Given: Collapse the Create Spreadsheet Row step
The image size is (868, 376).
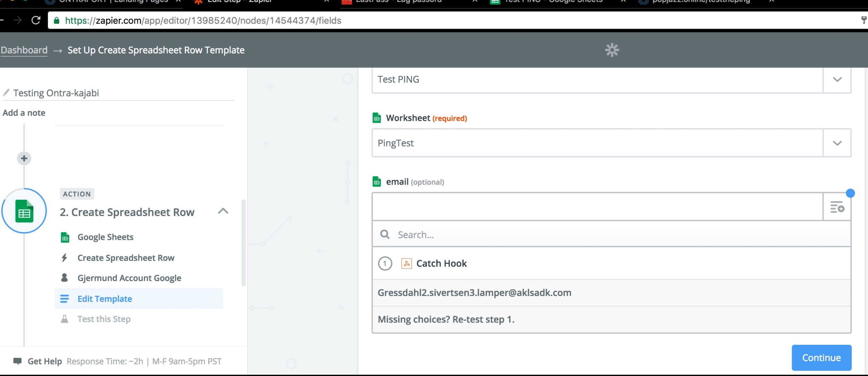Looking at the screenshot, I should click(223, 211).
